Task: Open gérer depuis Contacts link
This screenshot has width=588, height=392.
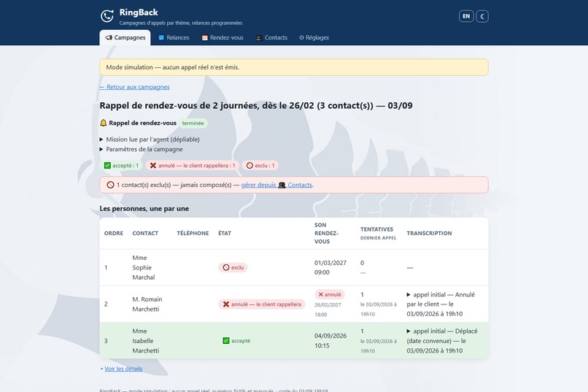Action: (x=276, y=185)
